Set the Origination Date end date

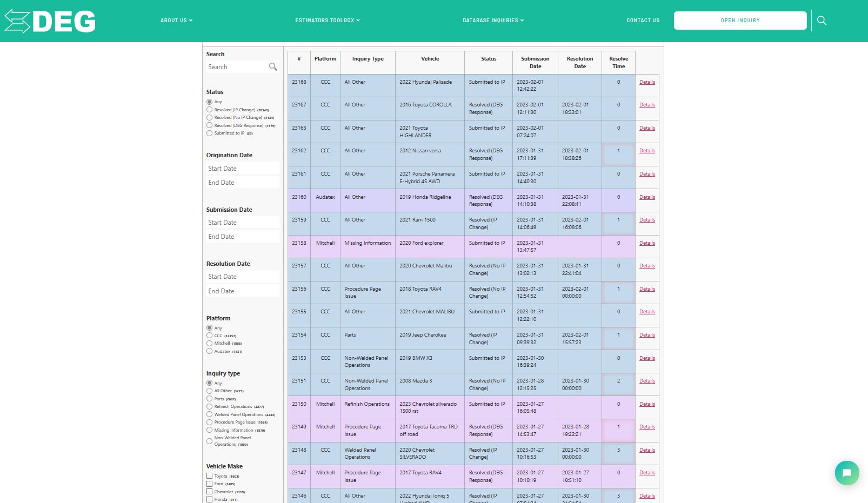243,183
